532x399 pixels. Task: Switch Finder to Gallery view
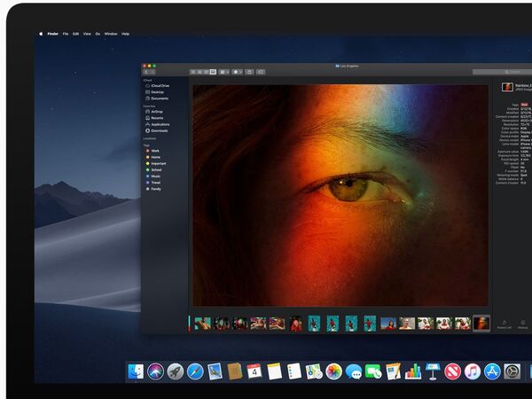click(213, 71)
